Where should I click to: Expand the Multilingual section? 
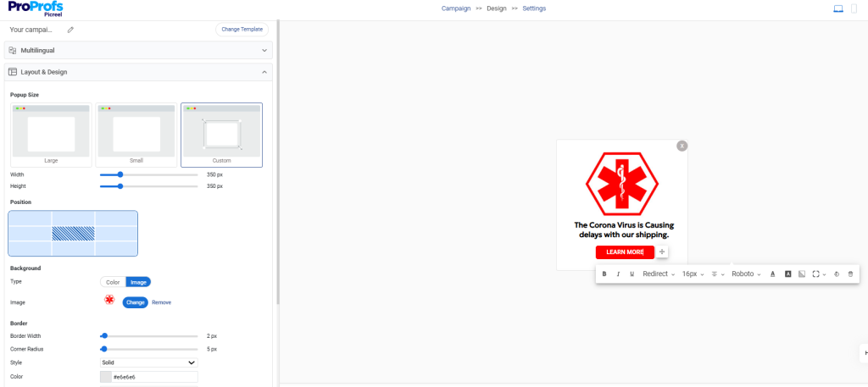coord(264,50)
